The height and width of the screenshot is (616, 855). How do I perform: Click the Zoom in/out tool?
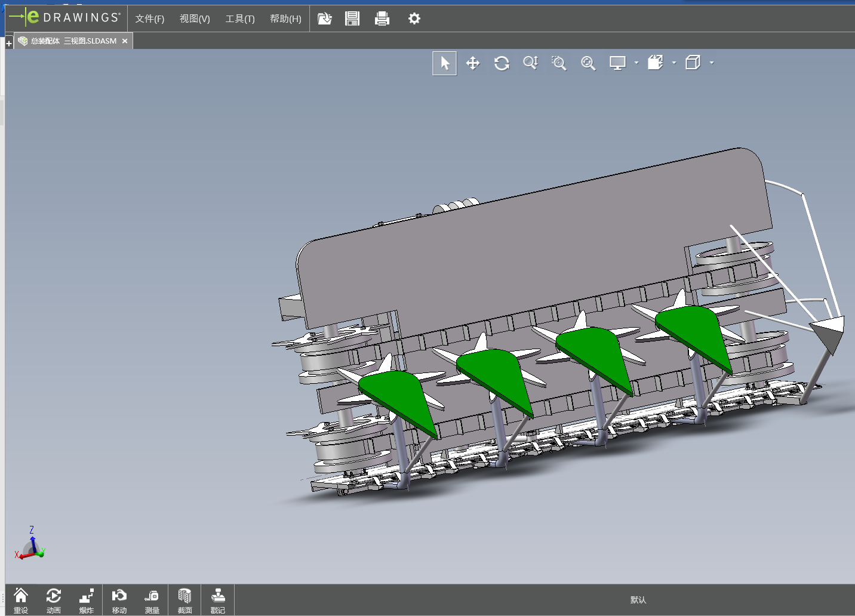click(530, 63)
